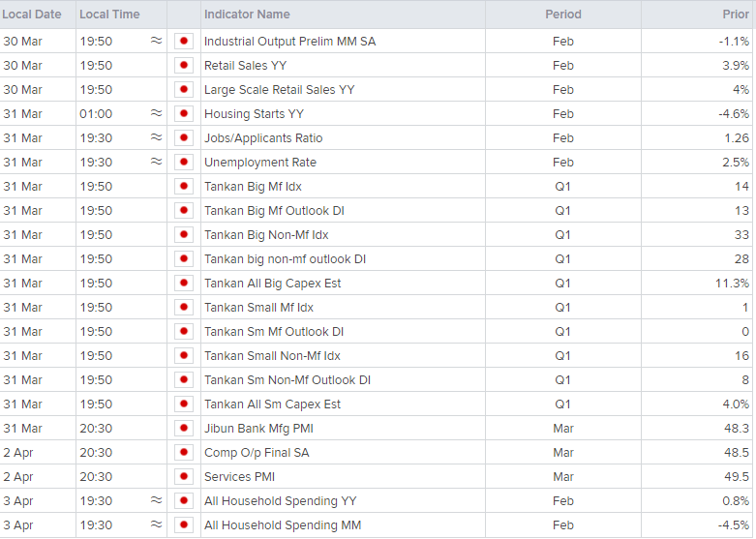This screenshot has height=539, width=756.
Task: Open the Services PMI indicator
Action: pos(239,477)
